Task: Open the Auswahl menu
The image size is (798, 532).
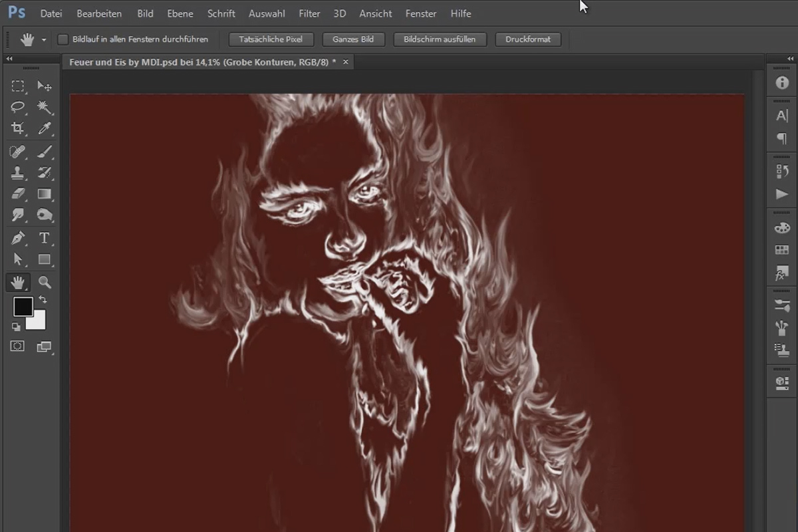Action: pos(267,13)
